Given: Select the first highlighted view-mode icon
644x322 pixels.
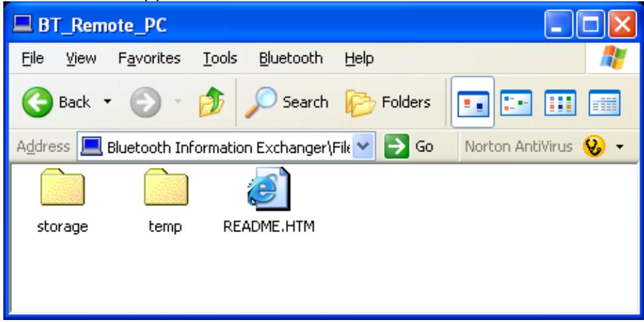Looking at the screenshot, I should [x=473, y=102].
